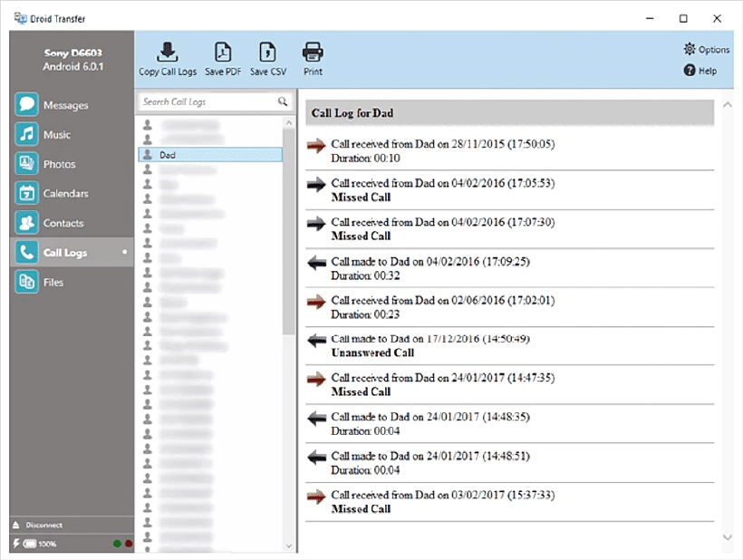Click the contact list scroll up arrow
This screenshot has height=560, width=743.
click(288, 123)
